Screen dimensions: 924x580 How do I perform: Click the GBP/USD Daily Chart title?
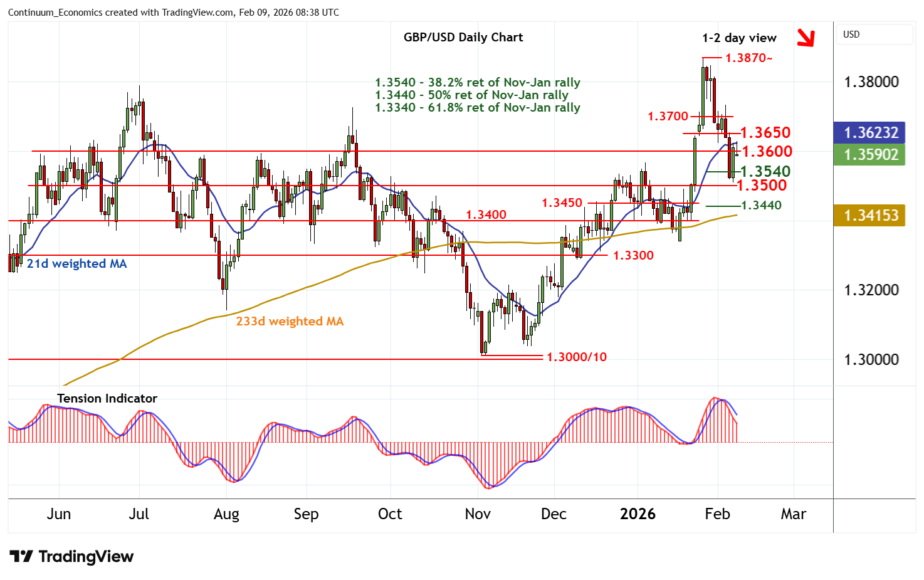tap(463, 38)
